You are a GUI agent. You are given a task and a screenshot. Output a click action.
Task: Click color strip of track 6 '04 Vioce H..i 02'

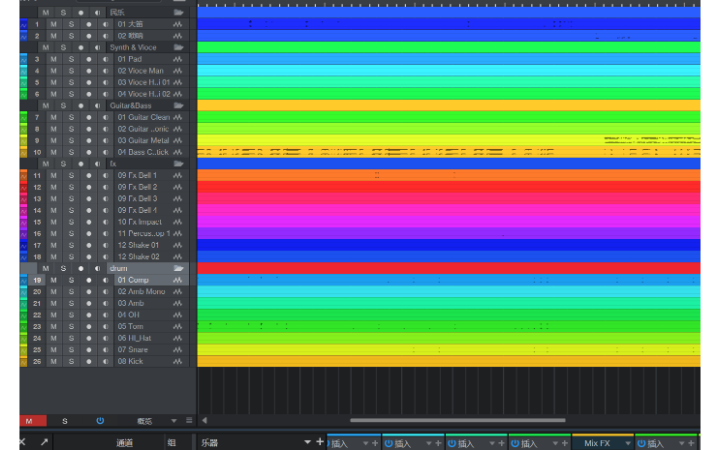tap(23, 94)
